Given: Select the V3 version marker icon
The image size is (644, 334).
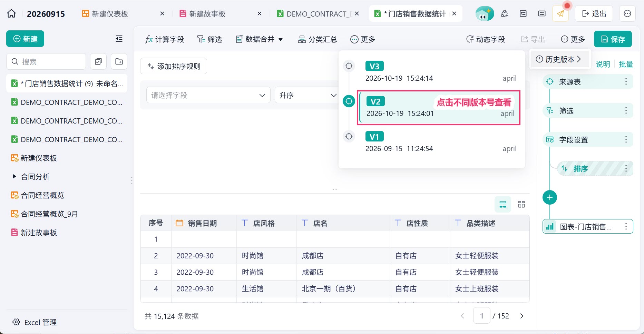Looking at the screenshot, I should [349, 66].
